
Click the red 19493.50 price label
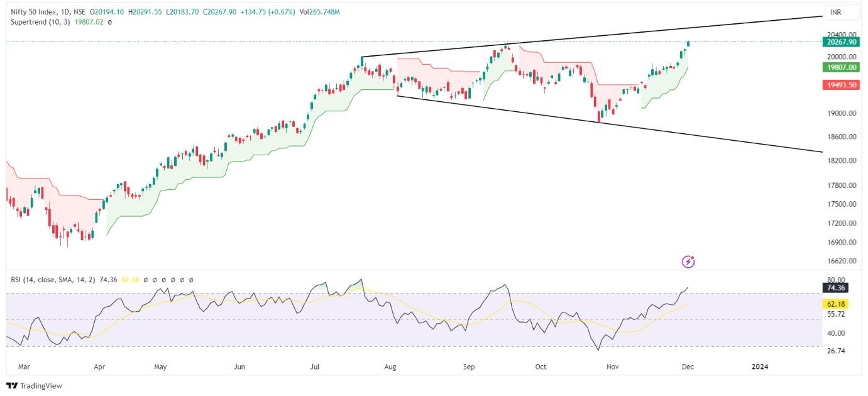pyautogui.click(x=843, y=84)
